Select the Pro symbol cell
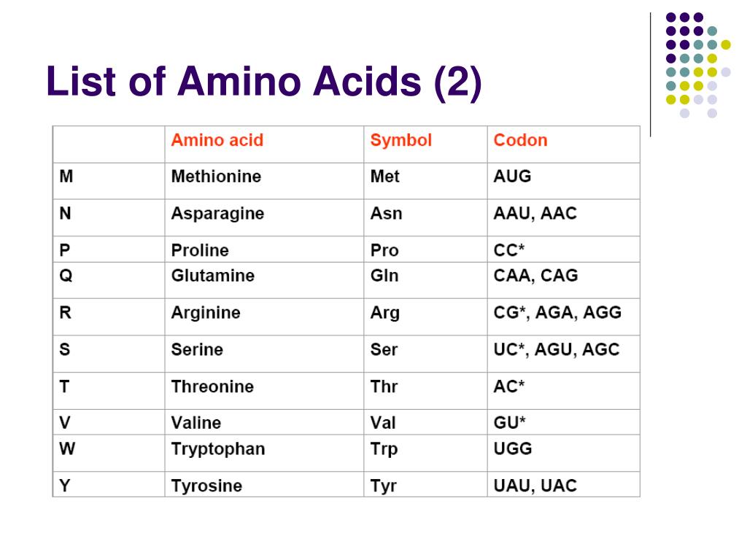 425,249
